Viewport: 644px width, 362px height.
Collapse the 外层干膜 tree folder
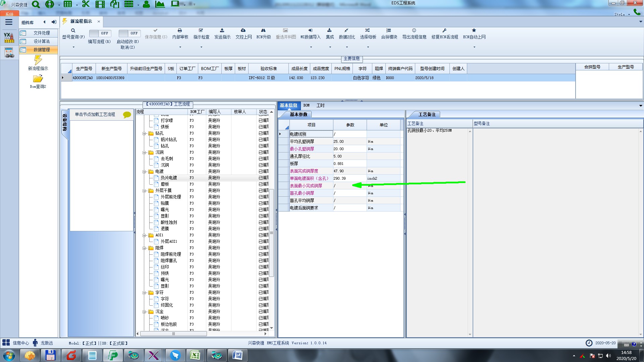coord(144,191)
